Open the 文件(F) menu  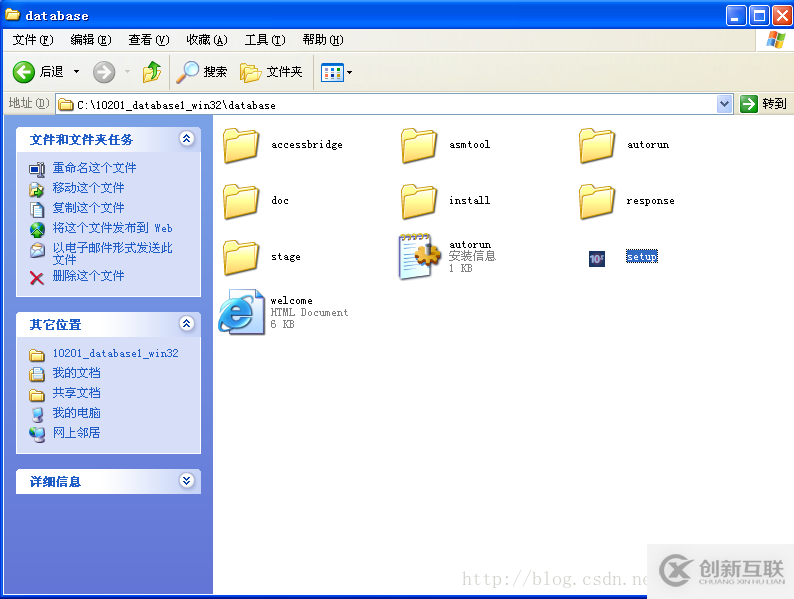[x=33, y=39]
